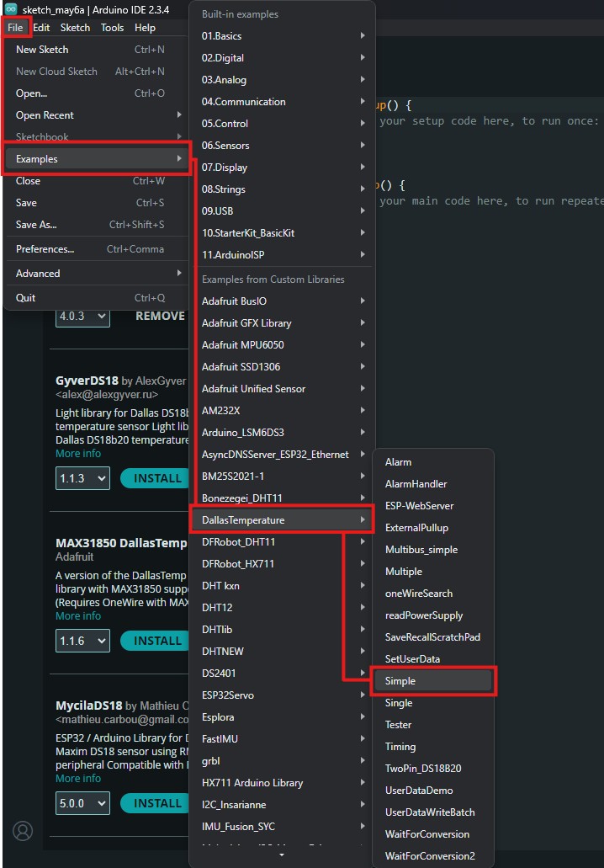The image size is (604, 868).
Task: Choose Save As... menu entry
Action: coord(97,225)
